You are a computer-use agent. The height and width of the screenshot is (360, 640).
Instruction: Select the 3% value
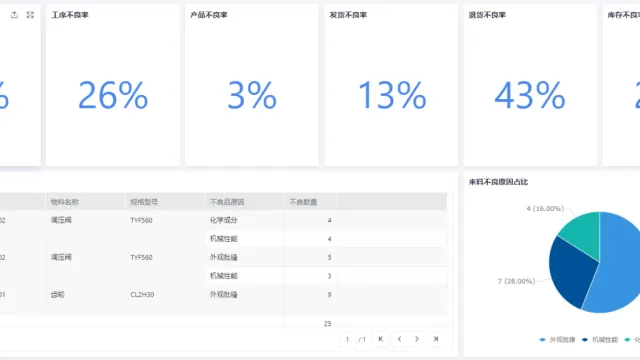coord(252,96)
